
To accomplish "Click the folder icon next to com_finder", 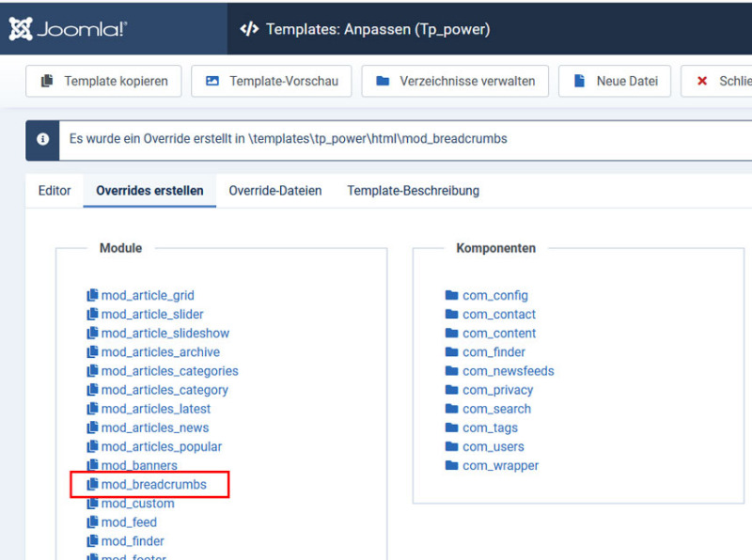I will point(452,352).
